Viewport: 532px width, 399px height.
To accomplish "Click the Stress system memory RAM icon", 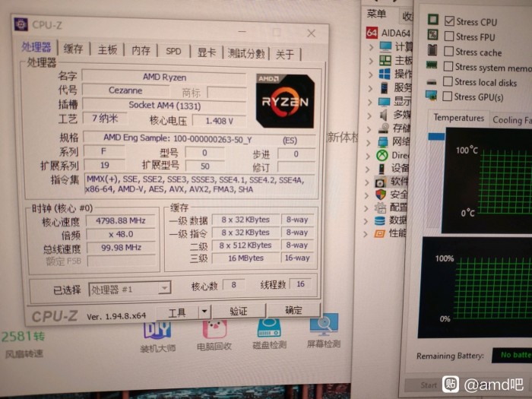I will coord(432,65).
